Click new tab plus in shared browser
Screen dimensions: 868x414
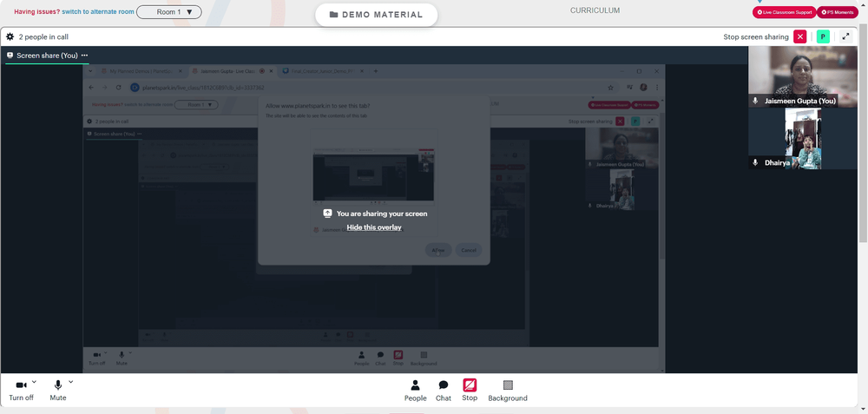pyautogui.click(x=376, y=71)
